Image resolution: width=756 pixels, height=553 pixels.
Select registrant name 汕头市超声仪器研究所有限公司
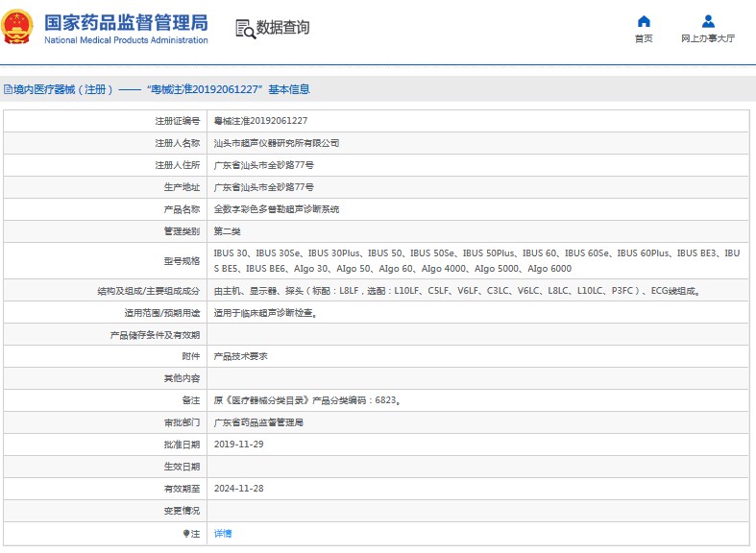click(277, 143)
